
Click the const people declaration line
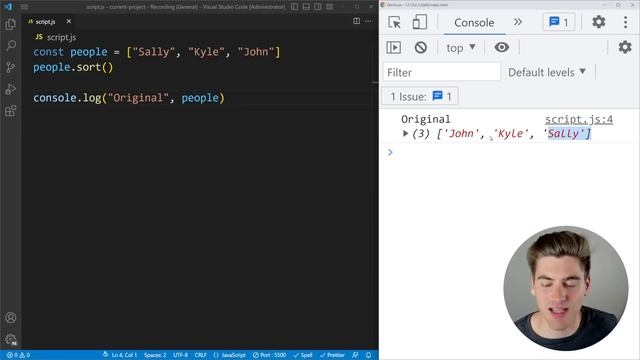click(157, 52)
